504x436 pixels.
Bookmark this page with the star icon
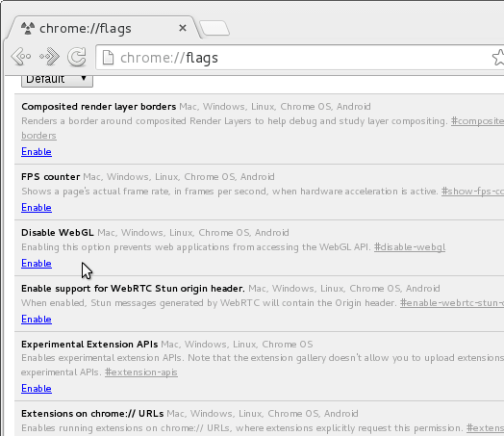point(498,57)
